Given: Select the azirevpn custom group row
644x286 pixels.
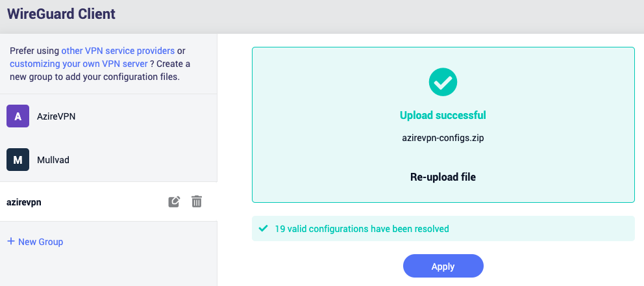Looking at the screenshot, I should (108, 201).
